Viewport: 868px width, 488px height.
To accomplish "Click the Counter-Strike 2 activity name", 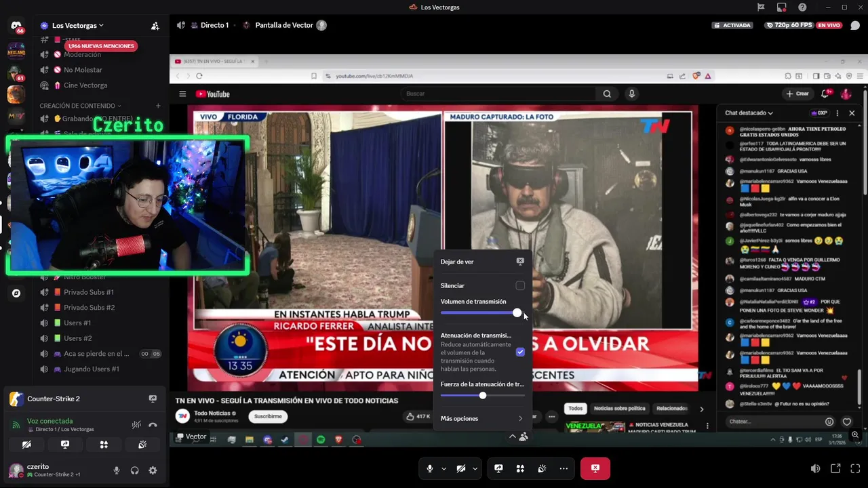I will coord(54,399).
